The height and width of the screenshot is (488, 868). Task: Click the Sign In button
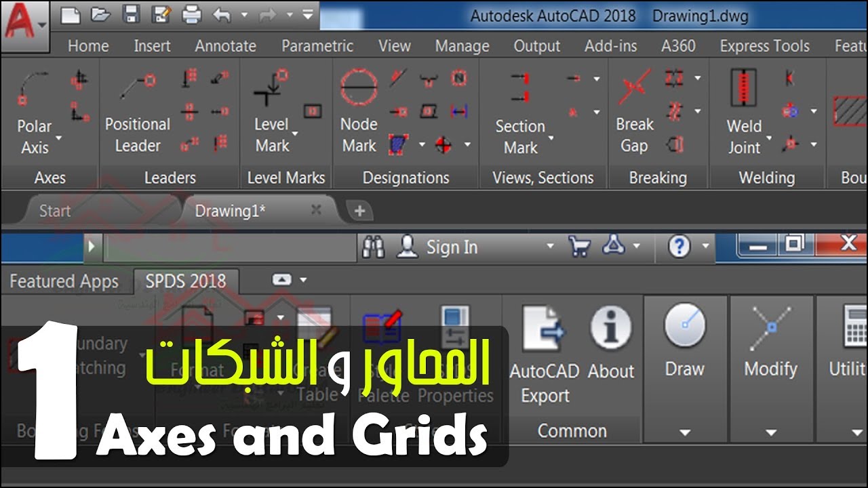coord(452,247)
